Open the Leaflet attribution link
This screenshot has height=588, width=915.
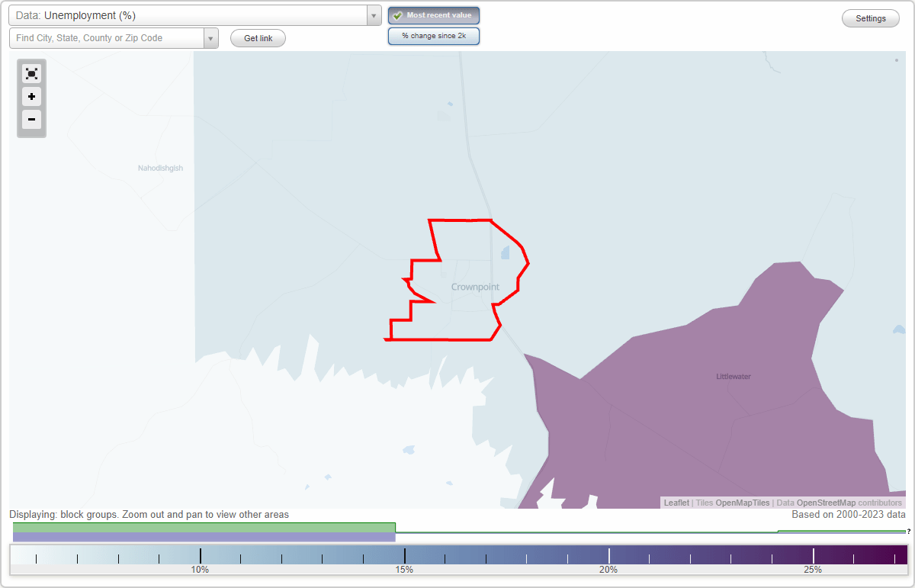coord(676,503)
